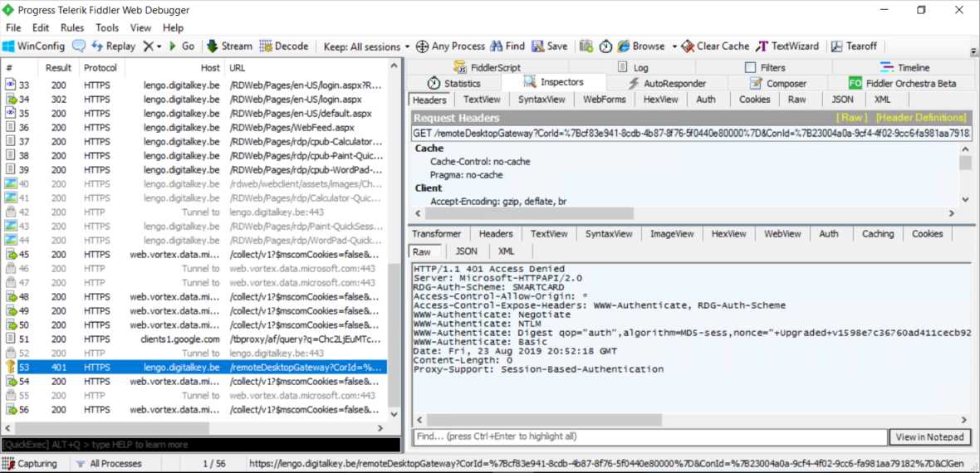This screenshot has width=980, height=473.
Task: Click View in Notepad button
Action: pos(930,436)
